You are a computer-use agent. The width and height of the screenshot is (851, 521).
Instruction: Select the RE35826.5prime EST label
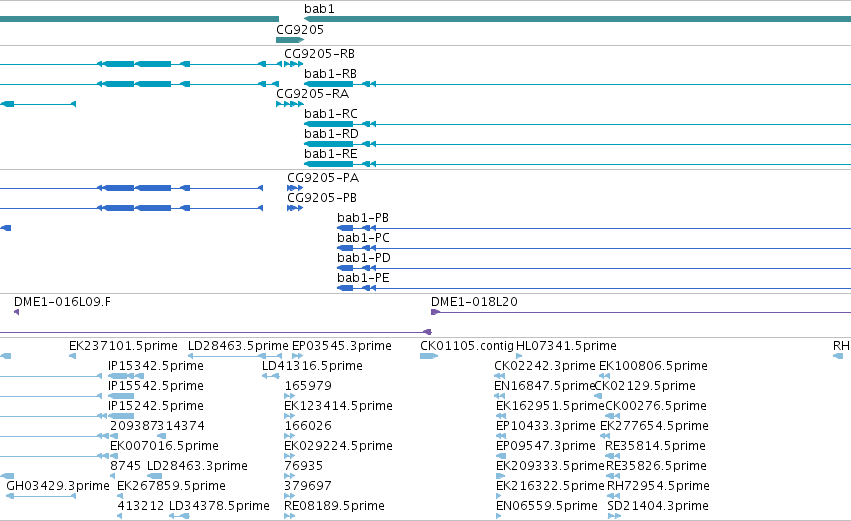coord(656,467)
